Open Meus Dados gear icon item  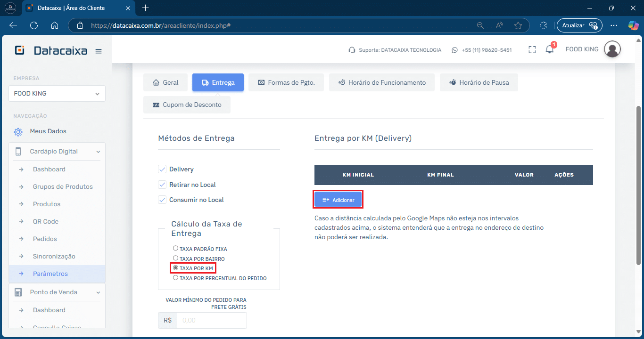[x=19, y=131]
